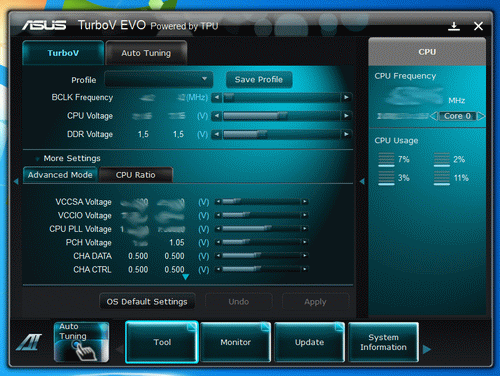Image resolution: width=500 pixels, height=376 pixels.
Task: Click the Apply button
Action: click(315, 302)
